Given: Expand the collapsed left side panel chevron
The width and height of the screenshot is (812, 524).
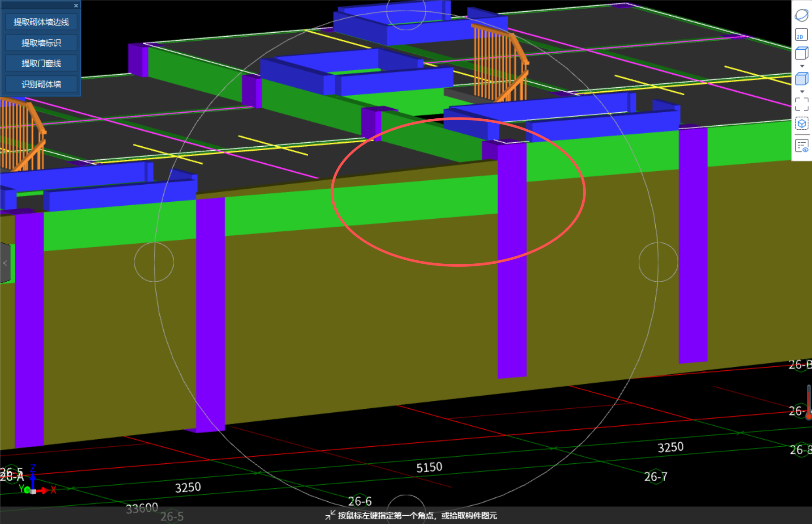Looking at the screenshot, I should click(5, 263).
